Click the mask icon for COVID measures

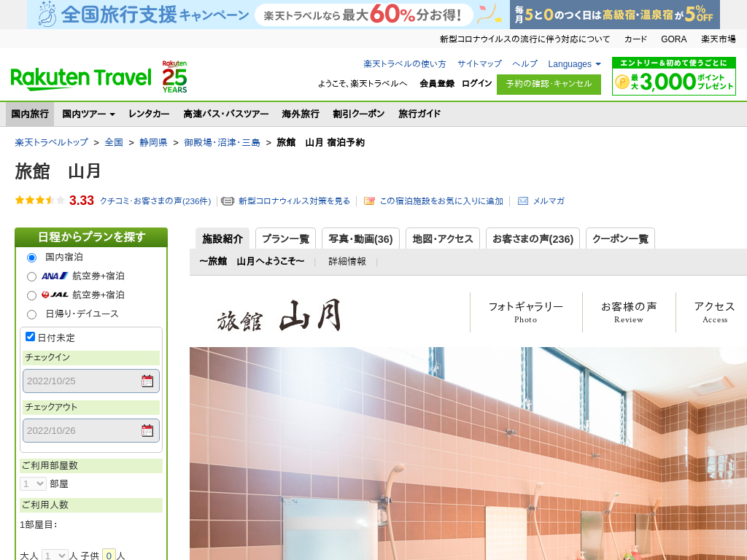pyautogui.click(x=228, y=201)
